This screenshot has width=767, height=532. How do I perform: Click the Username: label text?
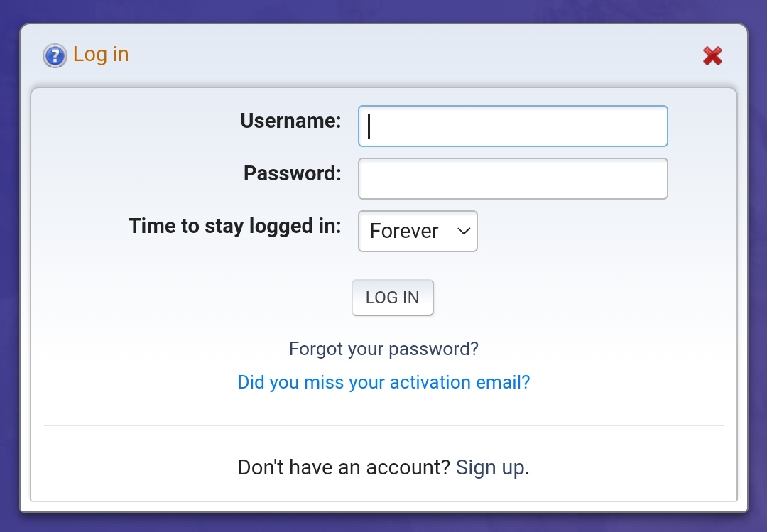click(290, 121)
